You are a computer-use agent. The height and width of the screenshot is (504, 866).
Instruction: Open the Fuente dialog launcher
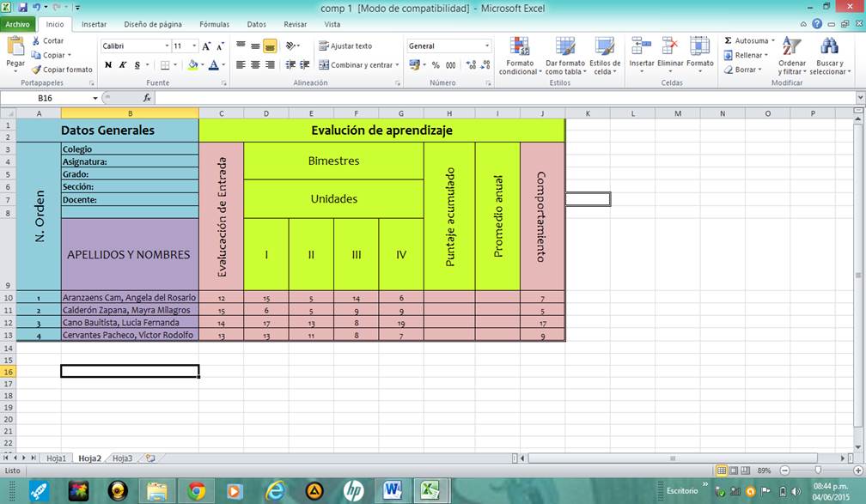pyautogui.click(x=223, y=82)
